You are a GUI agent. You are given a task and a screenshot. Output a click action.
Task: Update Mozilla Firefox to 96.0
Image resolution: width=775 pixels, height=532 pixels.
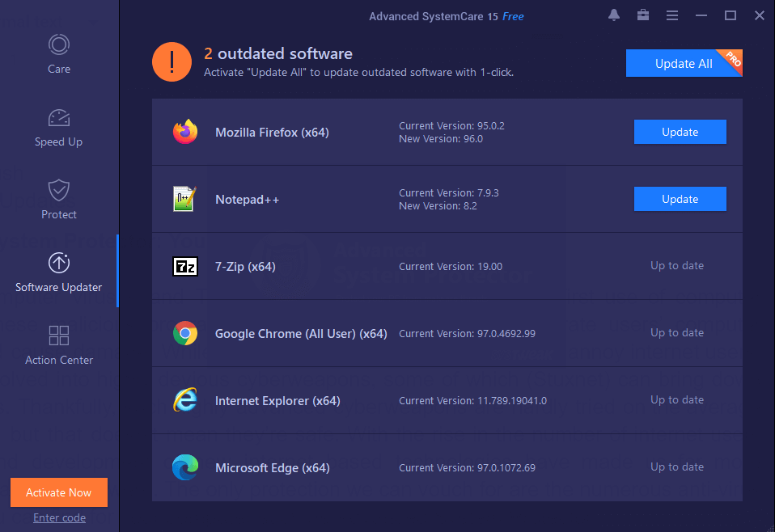tap(680, 132)
